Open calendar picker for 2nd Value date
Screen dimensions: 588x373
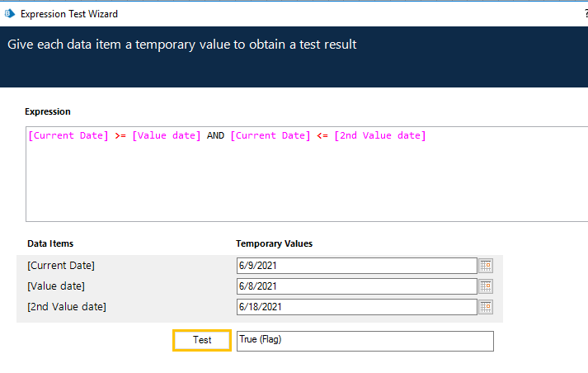pyautogui.click(x=487, y=307)
